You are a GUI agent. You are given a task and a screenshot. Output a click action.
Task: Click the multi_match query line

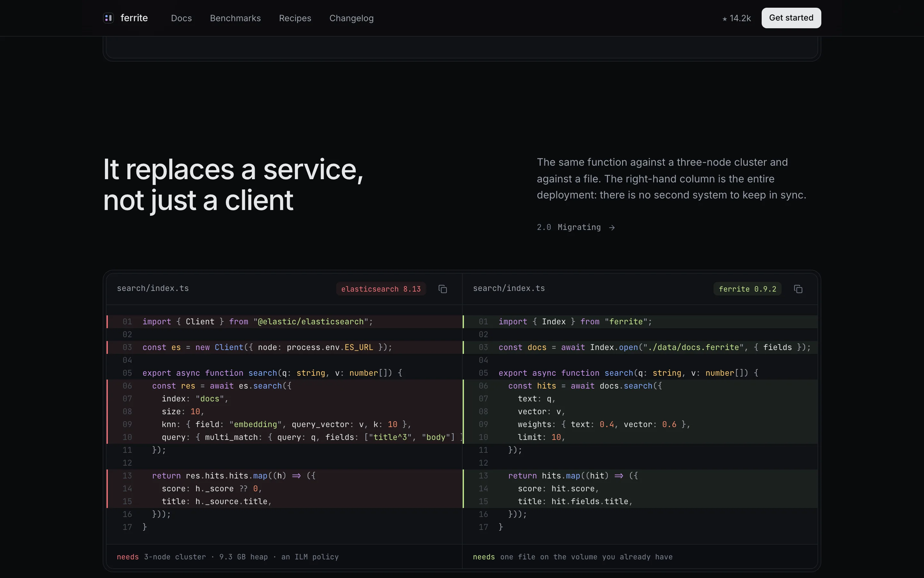coord(285,437)
